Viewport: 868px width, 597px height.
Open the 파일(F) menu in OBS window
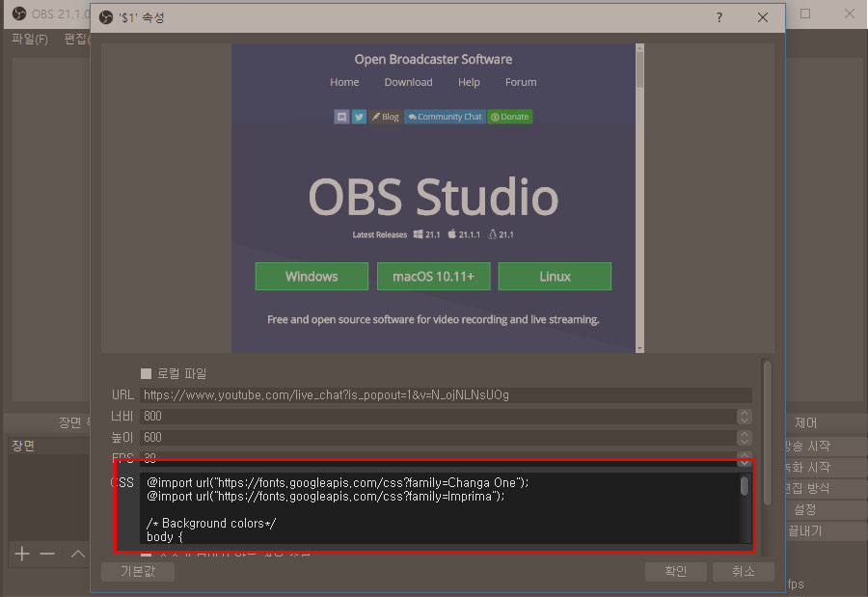pyautogui.click(x=29, y=40)
